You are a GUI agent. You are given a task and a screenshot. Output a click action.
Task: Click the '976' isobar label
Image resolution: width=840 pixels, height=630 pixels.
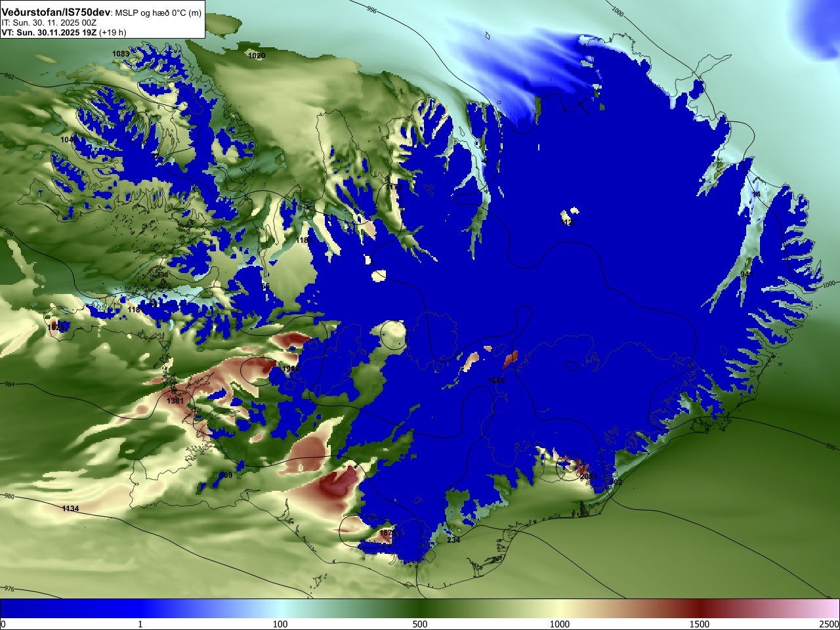click(9, 589)
